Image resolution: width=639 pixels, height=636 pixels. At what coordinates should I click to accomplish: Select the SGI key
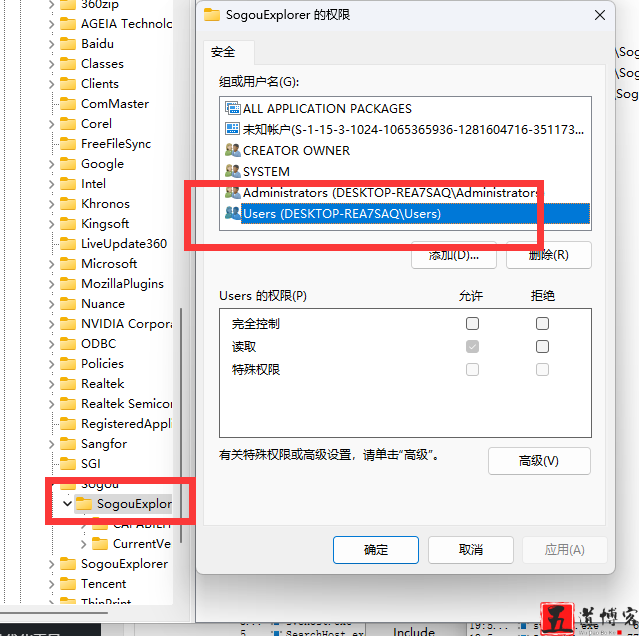(x=90, y=464)
